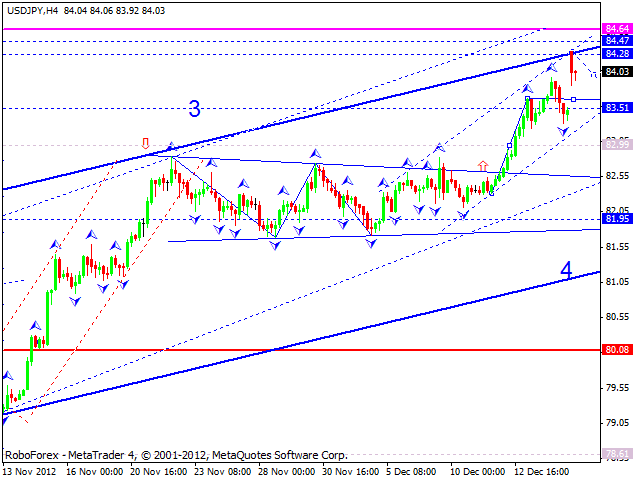640x480 pixels.
Task: Select the wave label 3
Action: click(x=195, y=110)
